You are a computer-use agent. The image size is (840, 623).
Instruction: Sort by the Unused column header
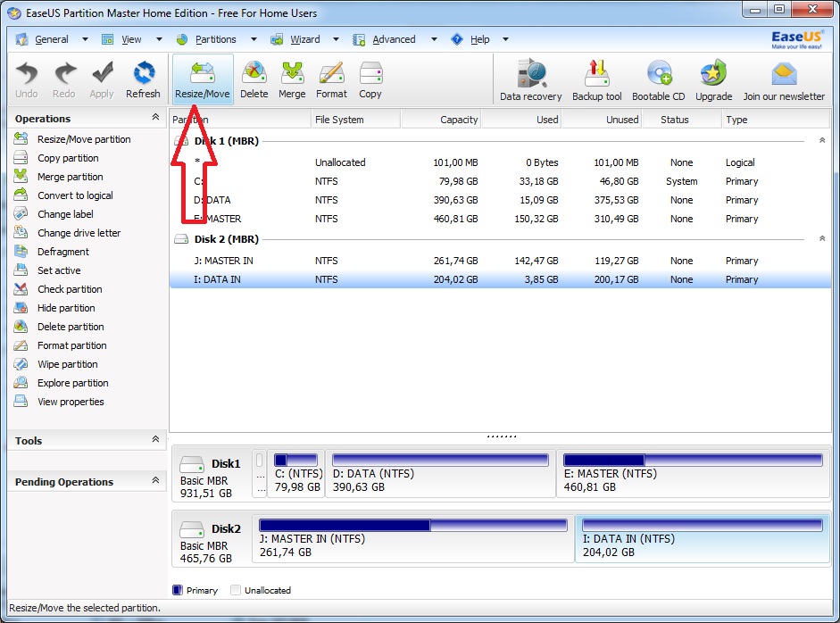[x=602, y=120]
